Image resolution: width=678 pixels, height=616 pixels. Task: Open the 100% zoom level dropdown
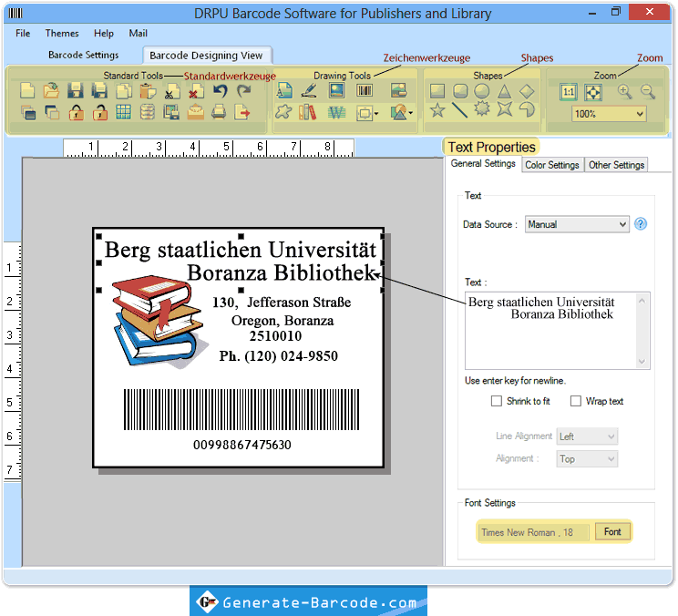pyautogui.click(x=610, y=114)
